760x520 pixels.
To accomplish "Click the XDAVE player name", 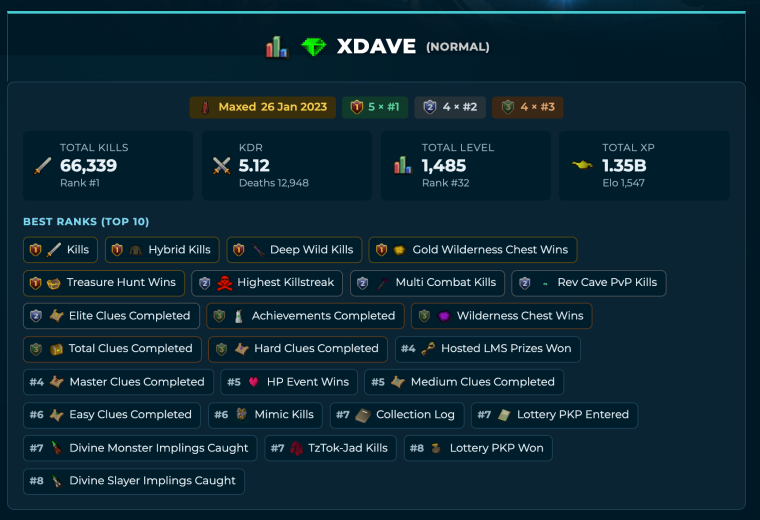I will [x=376, y=47].
